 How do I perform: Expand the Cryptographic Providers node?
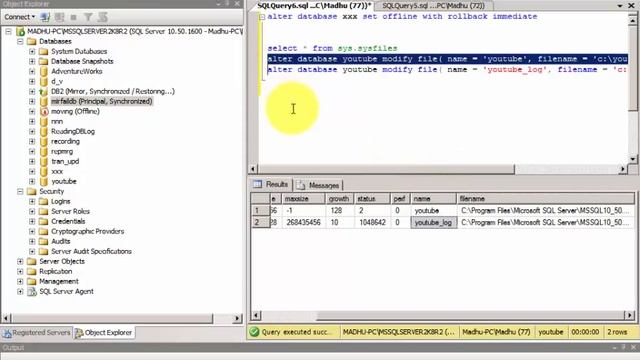coord(32,231)
